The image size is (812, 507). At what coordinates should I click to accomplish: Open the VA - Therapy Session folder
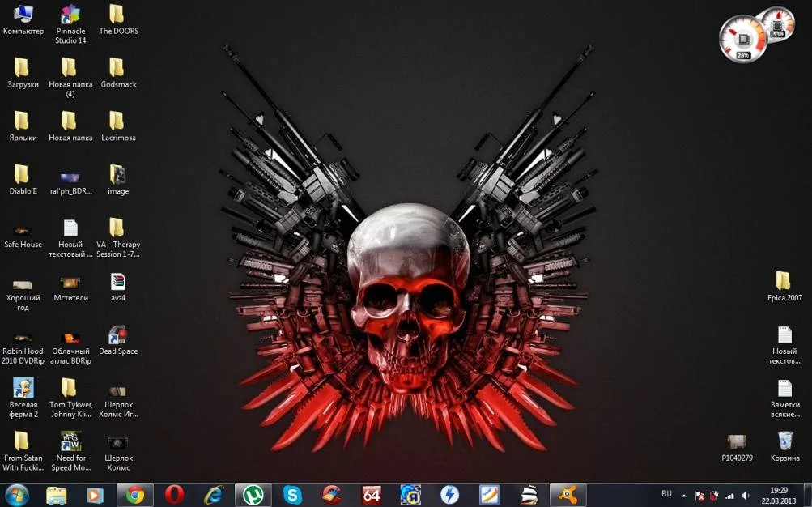(x=118, y=238)
